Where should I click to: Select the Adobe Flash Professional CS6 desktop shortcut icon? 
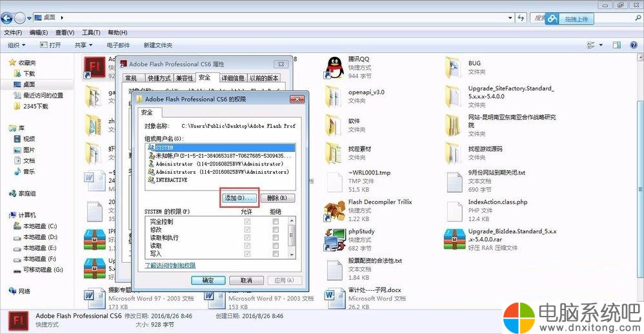pos(96,67)
